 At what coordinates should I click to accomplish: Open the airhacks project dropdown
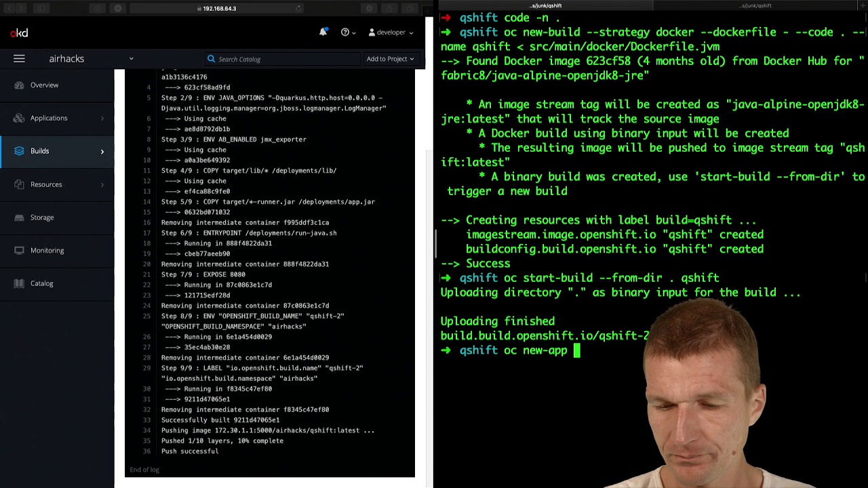pos(91,59)
